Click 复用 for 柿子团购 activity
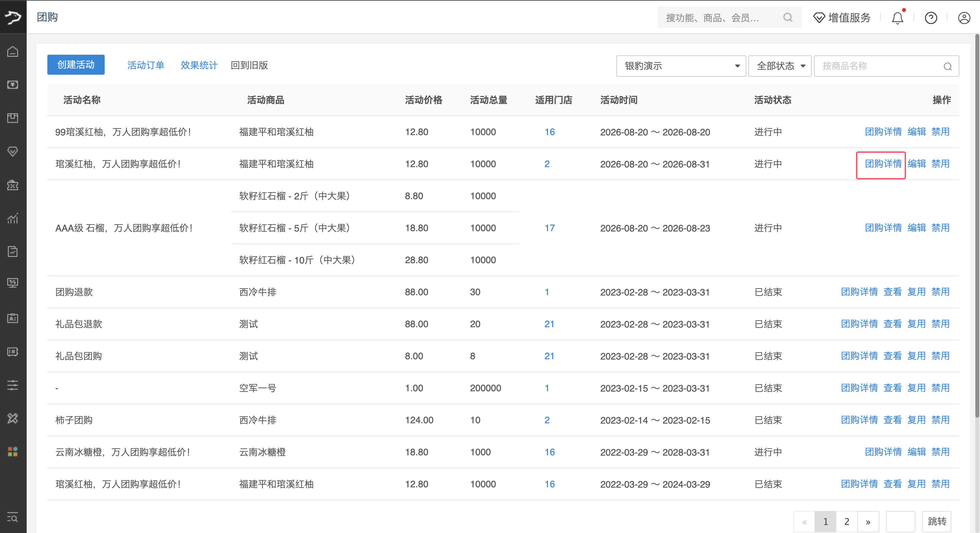980x533 pixels. [x=917, y=420]
